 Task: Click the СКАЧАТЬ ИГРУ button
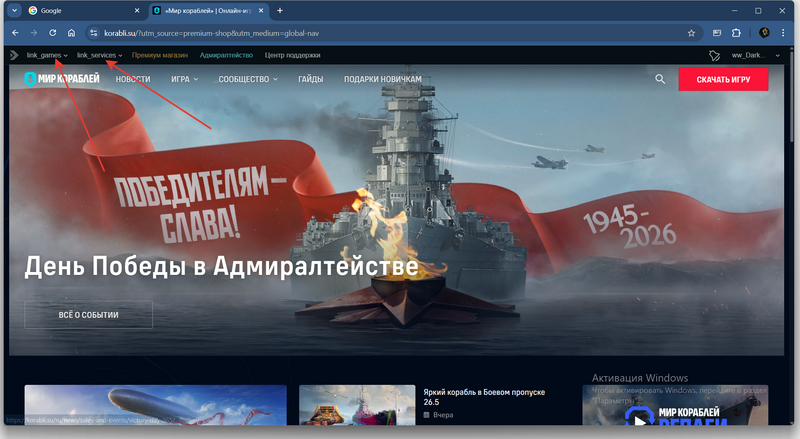coord(723,80)
